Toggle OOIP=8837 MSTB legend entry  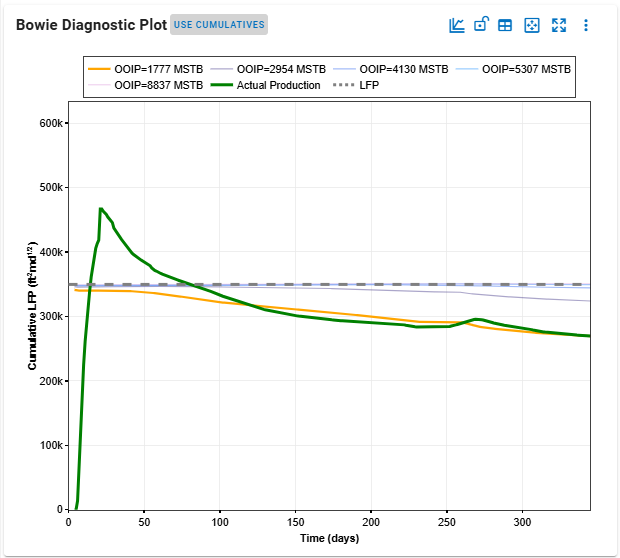146,85
